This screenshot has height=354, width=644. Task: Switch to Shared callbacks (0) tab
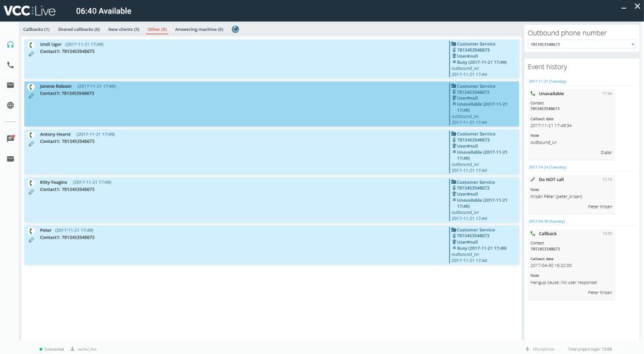tap(79, 29)
